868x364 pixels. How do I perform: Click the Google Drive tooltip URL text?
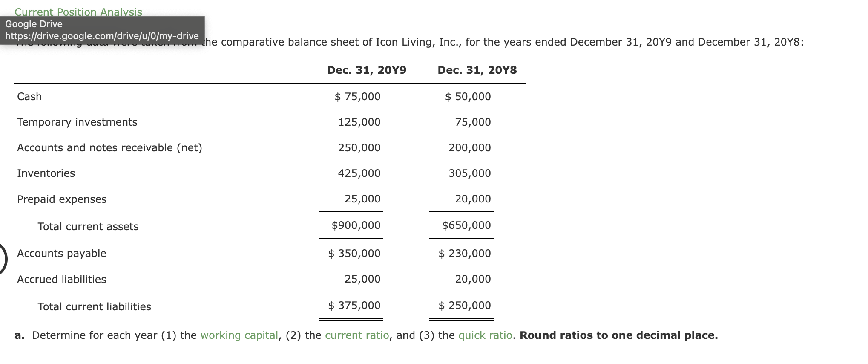point(102,36)
